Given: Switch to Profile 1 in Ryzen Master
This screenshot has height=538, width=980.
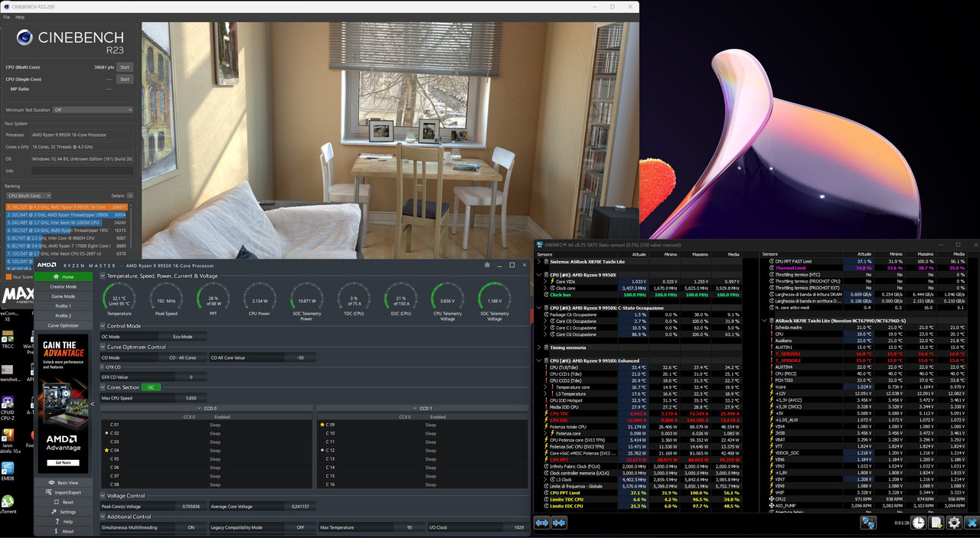Looking at the screenshot, I should click(63, 306).
